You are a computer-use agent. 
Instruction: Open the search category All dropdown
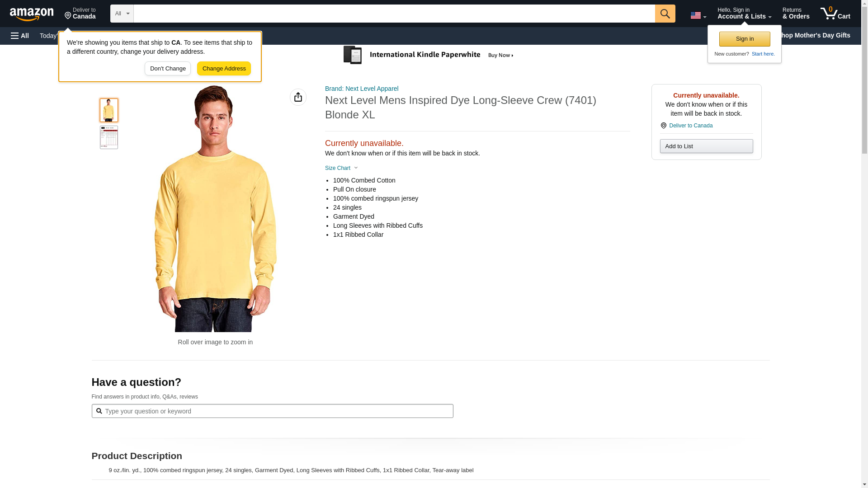click(x=122, y=14)
